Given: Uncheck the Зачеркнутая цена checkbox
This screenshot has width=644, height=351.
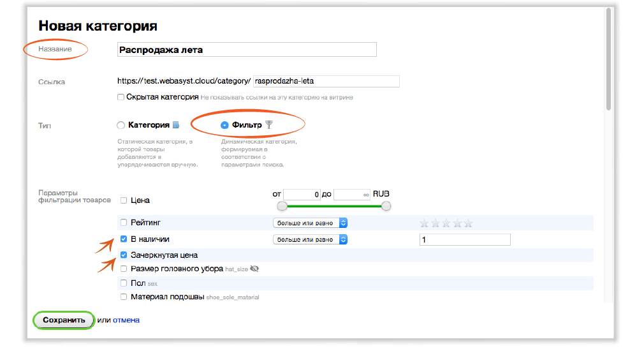Looking at the screenshot, I should click(x=124, y=255).
